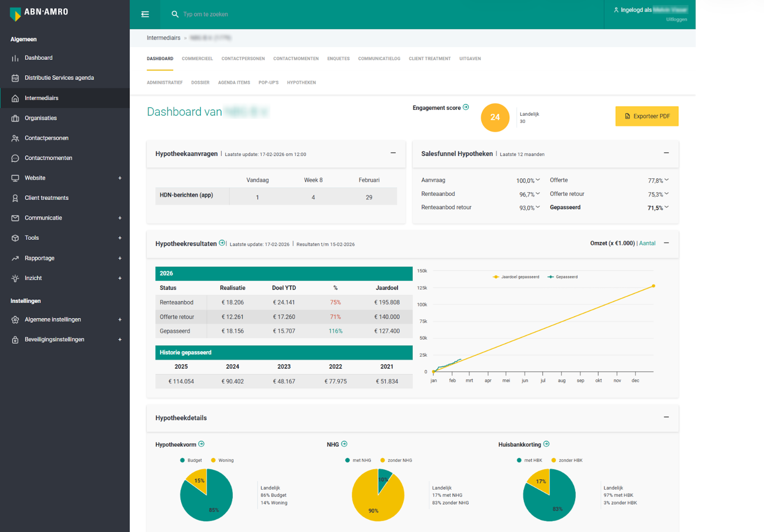
Task: Click the Client treatments badge icon
Action: click(x=15, y=198)
